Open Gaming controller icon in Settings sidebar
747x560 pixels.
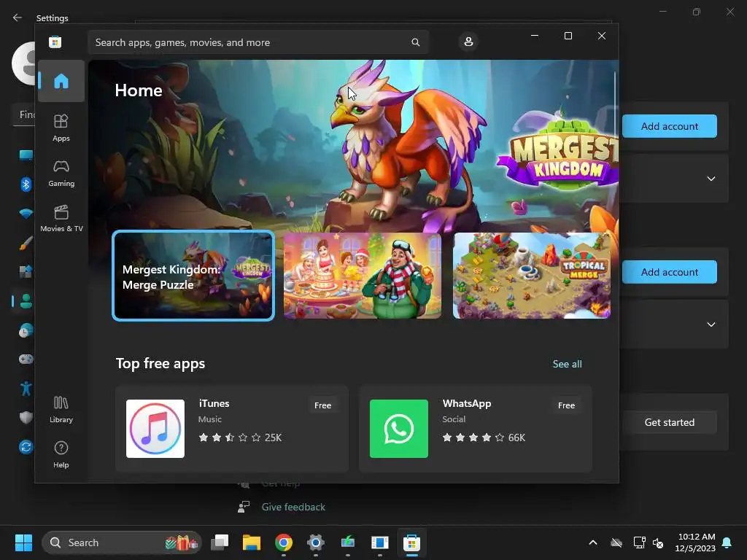(x=26, y=359)
